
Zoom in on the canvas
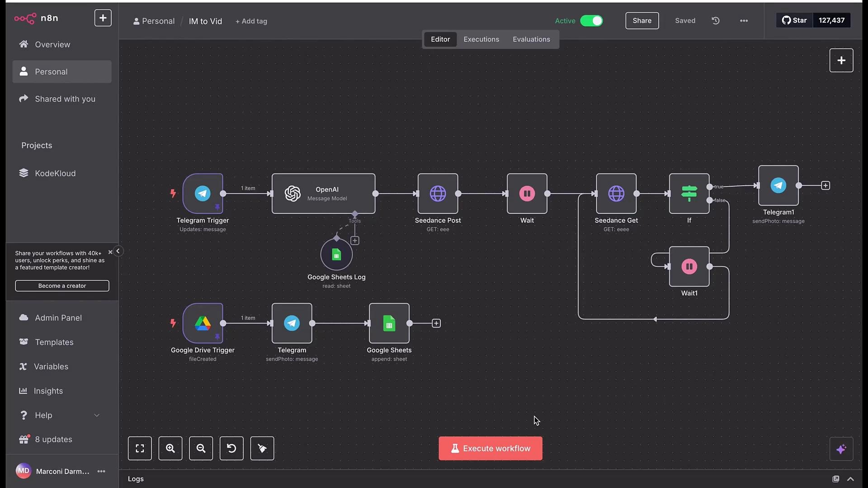pos(170,448)
